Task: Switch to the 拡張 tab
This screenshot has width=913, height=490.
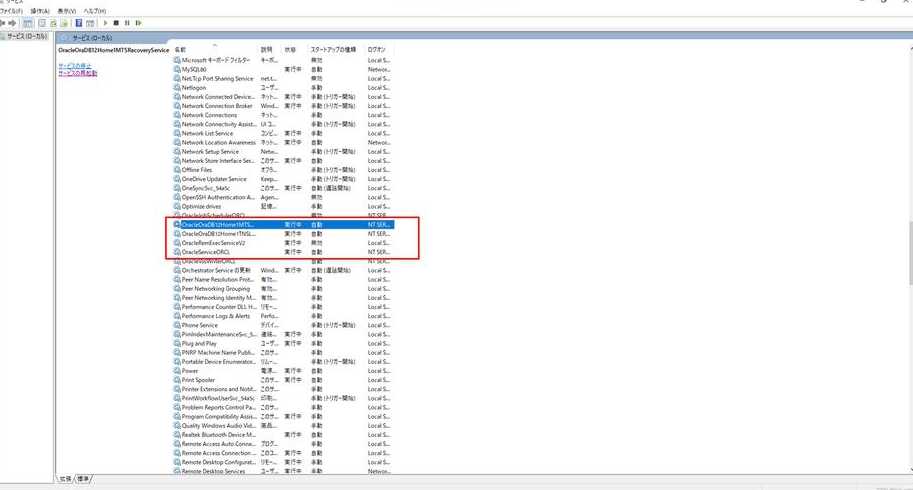Action: click(x=65, y=479)
